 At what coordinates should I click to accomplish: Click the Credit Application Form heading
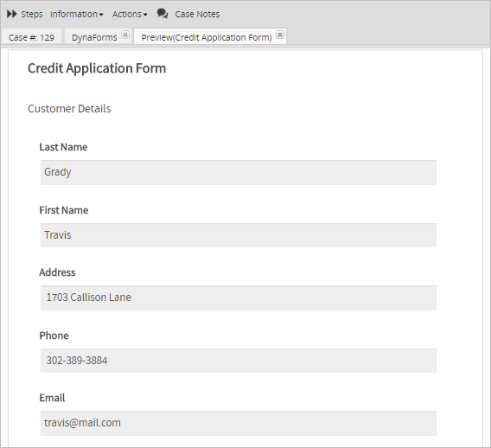click(x=97, y=68)
